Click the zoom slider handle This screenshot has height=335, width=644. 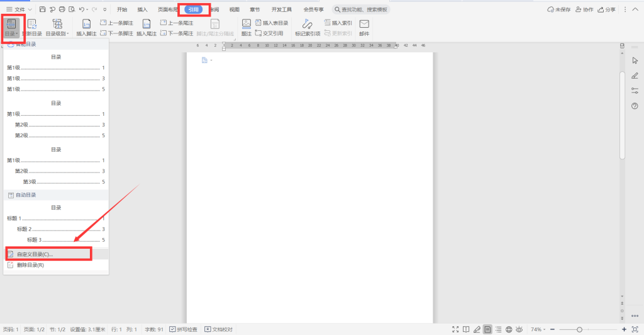tap(579, 329)
